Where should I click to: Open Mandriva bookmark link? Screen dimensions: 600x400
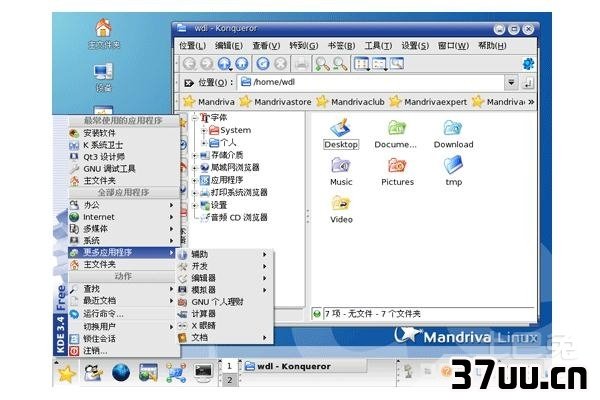(x=209, y=102)
